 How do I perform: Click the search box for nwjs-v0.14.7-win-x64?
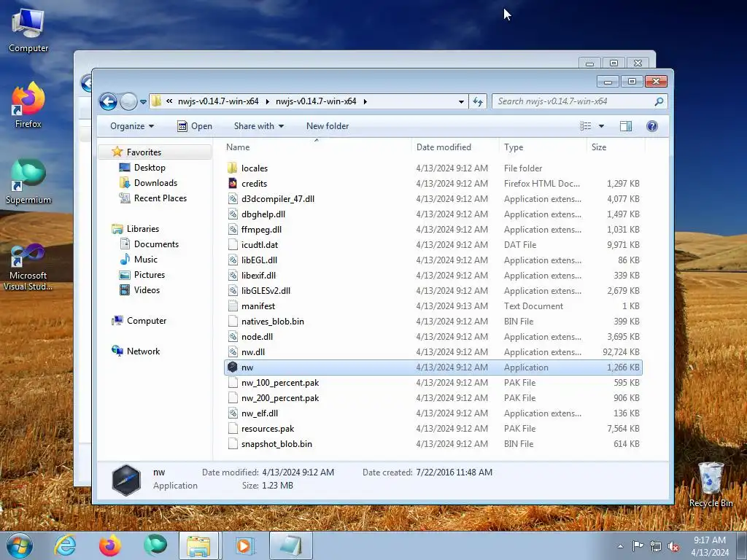point(579,101)
